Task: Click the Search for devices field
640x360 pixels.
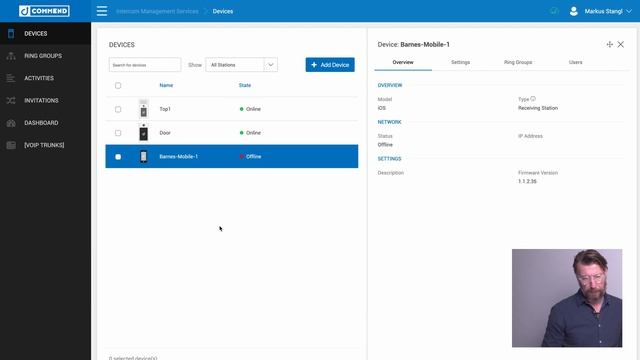Action: 145,64
